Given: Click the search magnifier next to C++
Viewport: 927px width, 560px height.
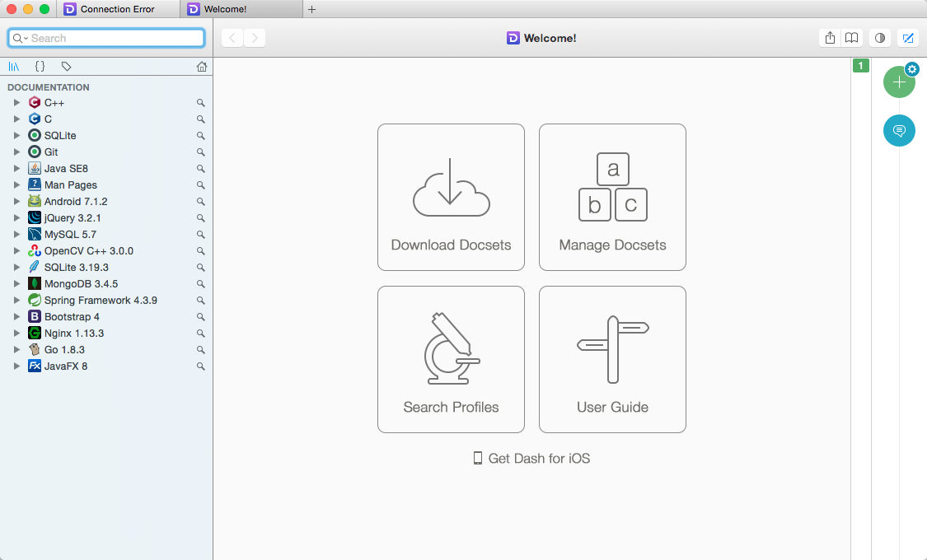Looking at the screenshot, I should pos(201,103).
